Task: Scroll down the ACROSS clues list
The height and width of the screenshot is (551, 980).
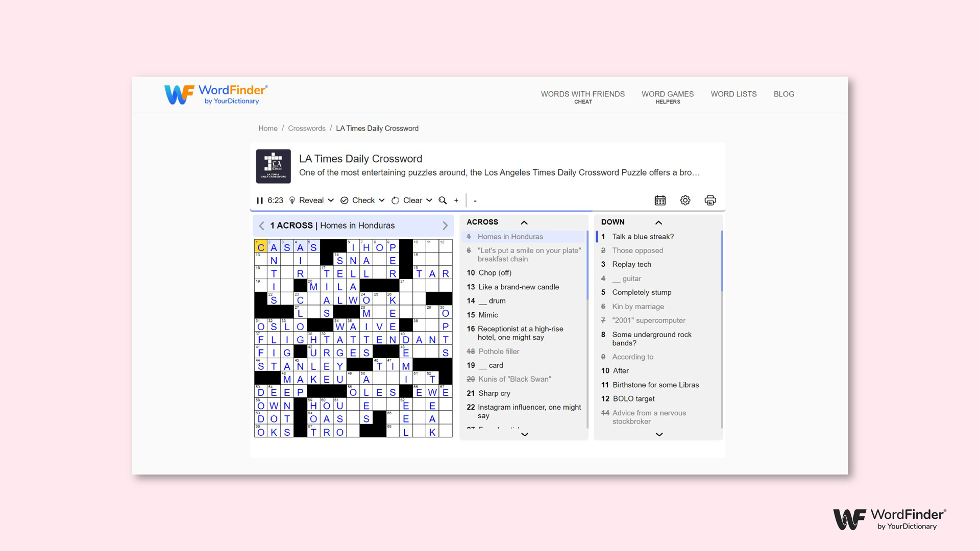Action: tap(524, 433)
